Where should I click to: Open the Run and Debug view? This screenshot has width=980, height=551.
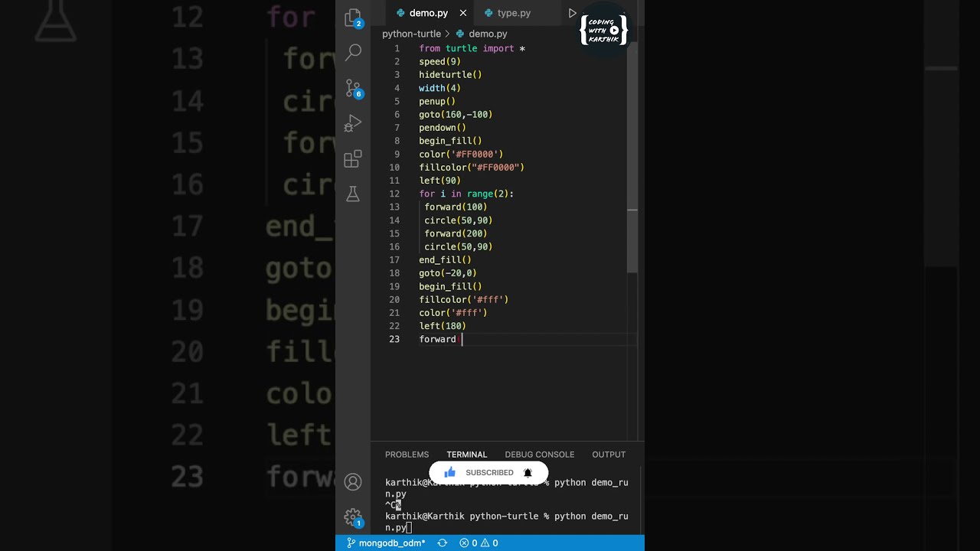(353, 123)
